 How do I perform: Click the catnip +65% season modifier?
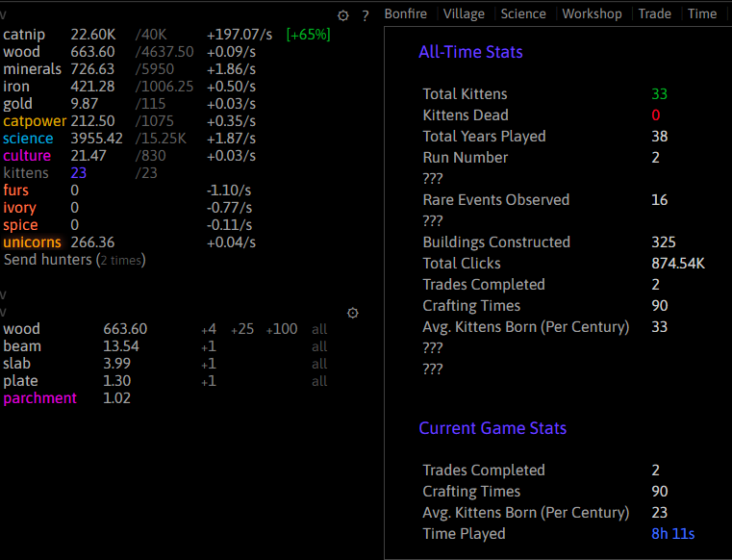click(308, 35)
